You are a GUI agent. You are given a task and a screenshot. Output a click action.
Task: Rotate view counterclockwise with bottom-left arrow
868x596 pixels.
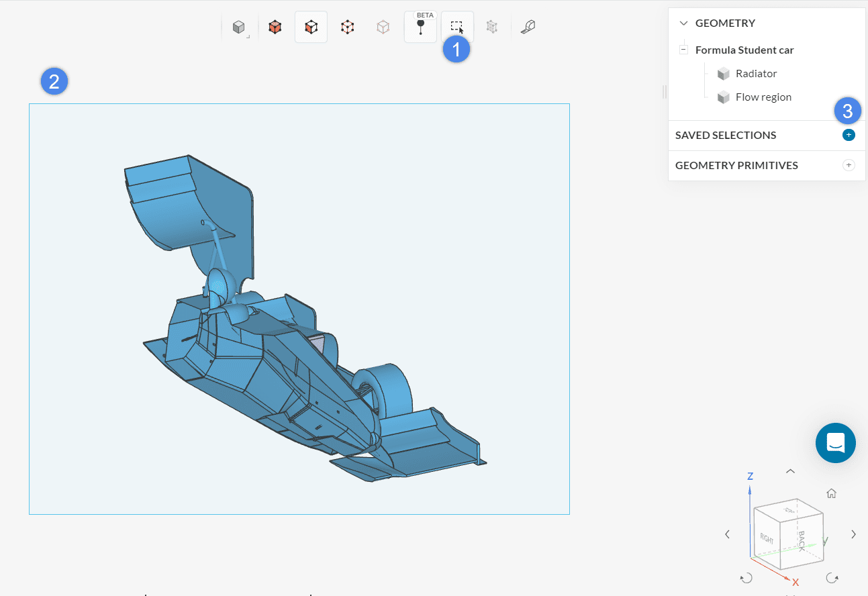[745, 578]
